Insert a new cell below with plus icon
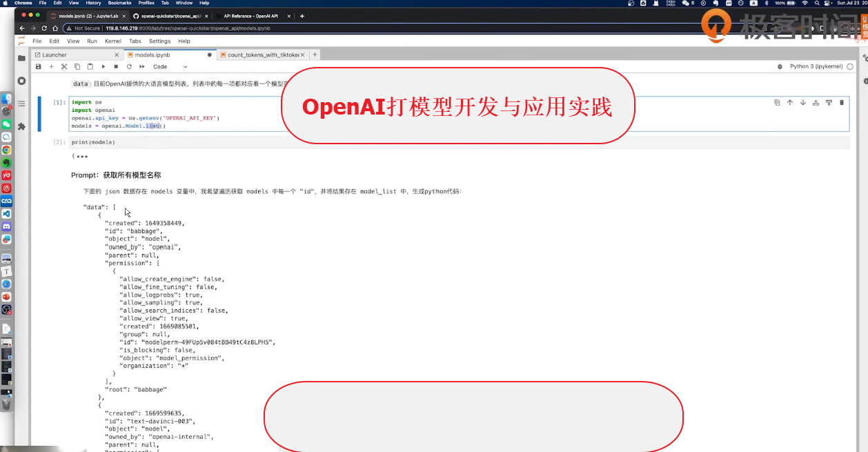This screenshot has height=452, width=868. tap(51, 67)
